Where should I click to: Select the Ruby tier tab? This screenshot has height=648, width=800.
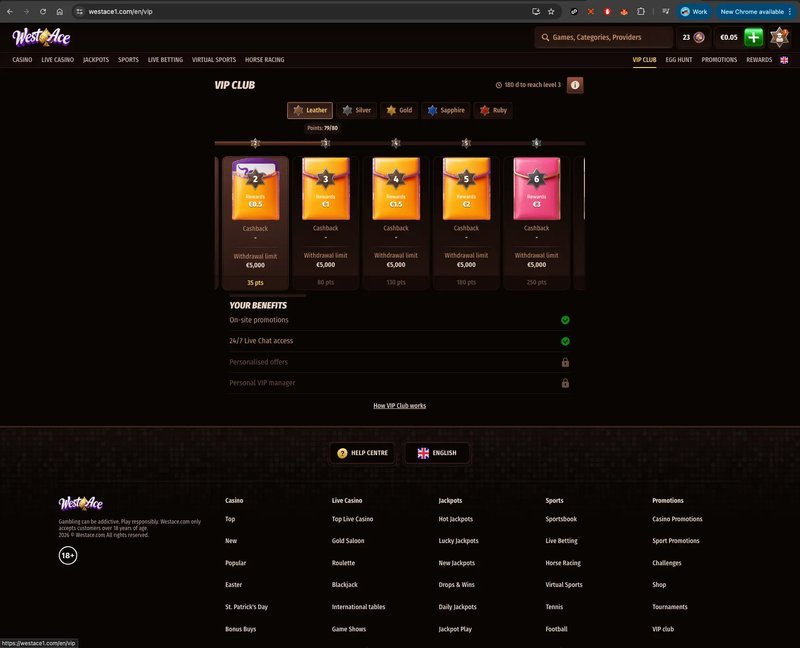click(x=493, y=110)
